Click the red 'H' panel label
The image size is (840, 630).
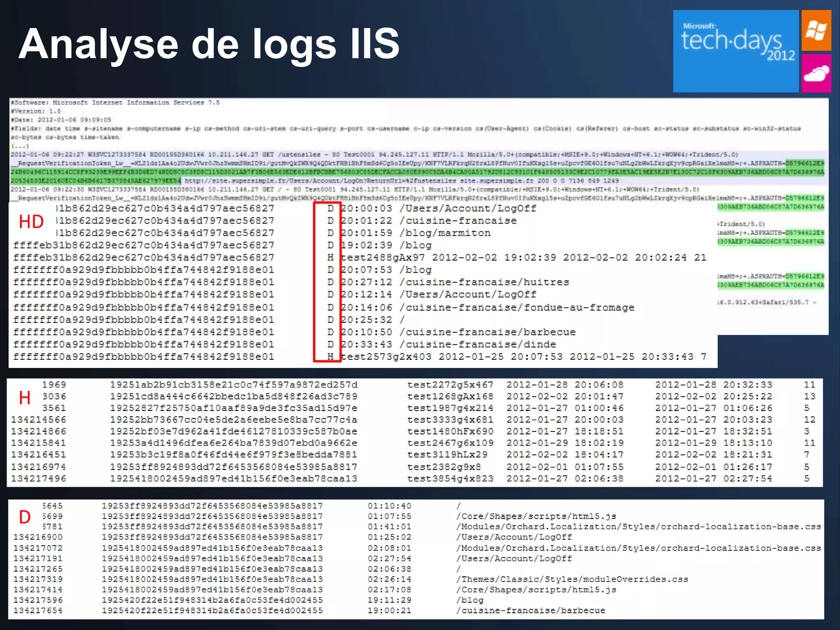click(x=25, y=398)
